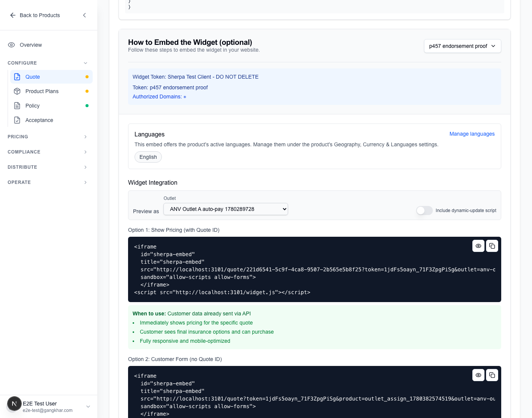Expand the OPERATE section

pyautogui.click(x=85, y=182)
